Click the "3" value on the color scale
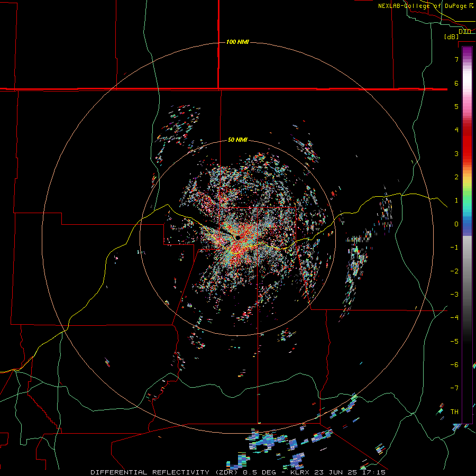Viewport: 476px width, 476px height. pos(456,153)
